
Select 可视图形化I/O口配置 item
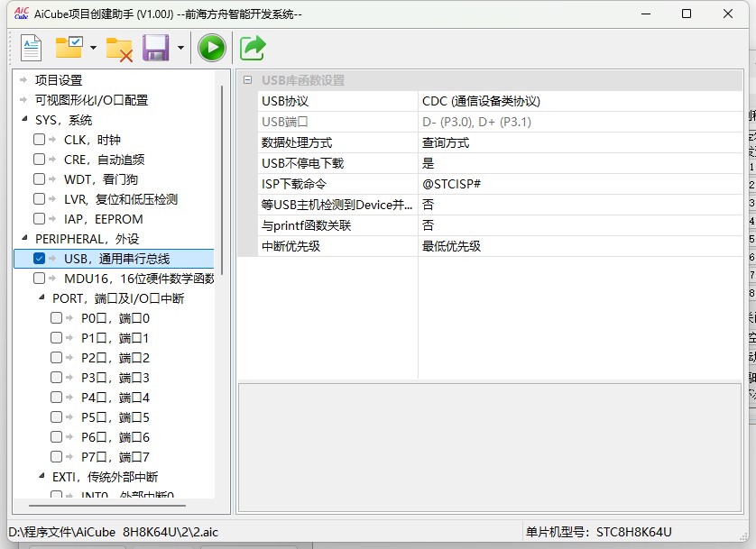92,100
